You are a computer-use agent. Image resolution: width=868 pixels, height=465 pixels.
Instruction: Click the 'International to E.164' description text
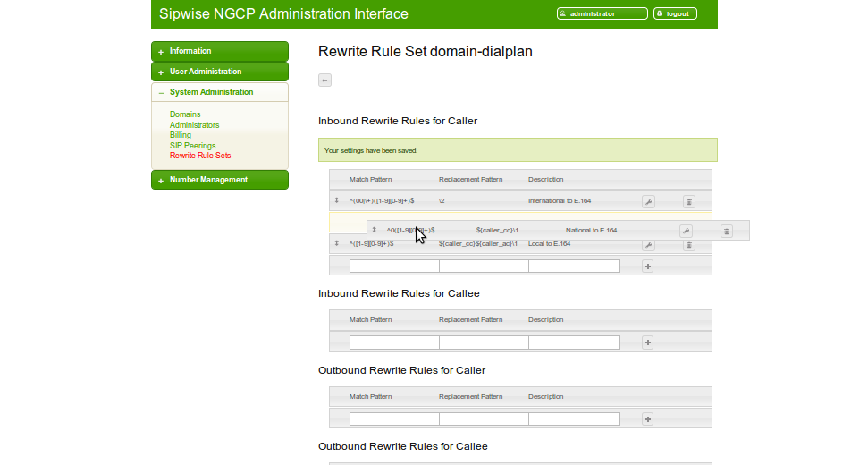point(560,201)
